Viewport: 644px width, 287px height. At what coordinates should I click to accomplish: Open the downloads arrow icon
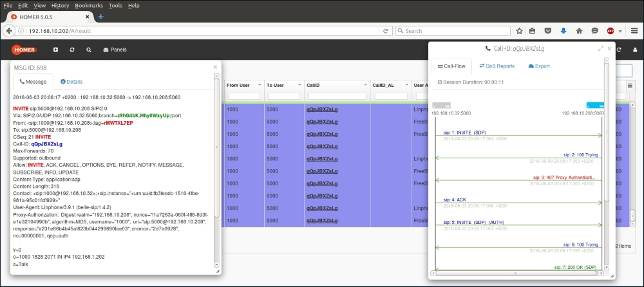point(563,31)
